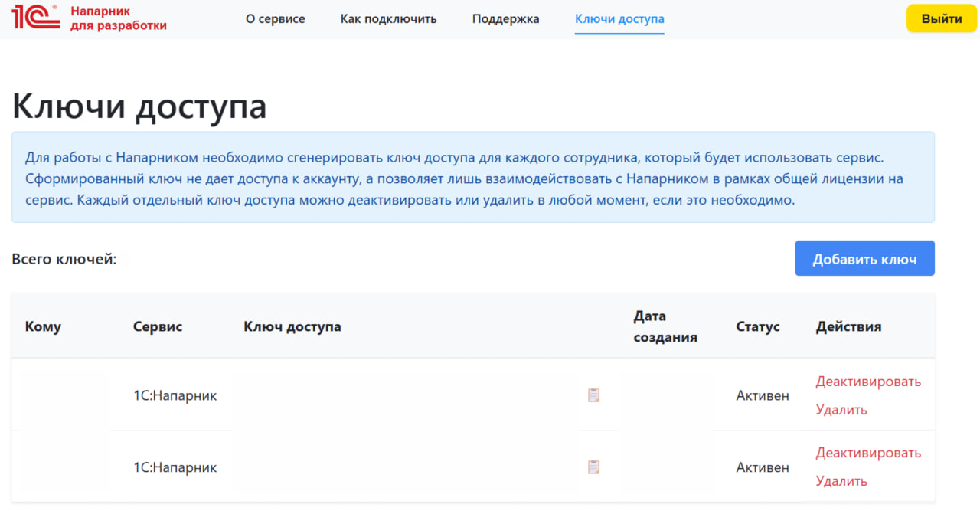This screenshot has height=524, width=980.
Task: Select the "Ключи доступа" tab
Action: 619,19
